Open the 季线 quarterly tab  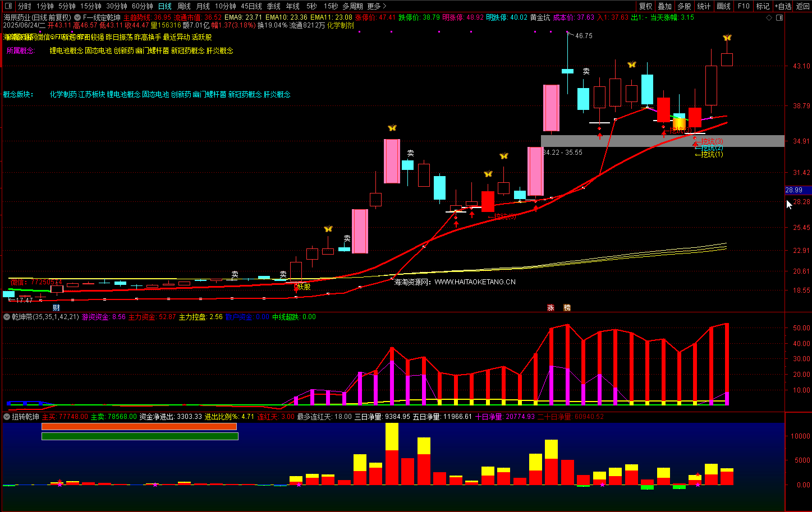coord(273,6)
